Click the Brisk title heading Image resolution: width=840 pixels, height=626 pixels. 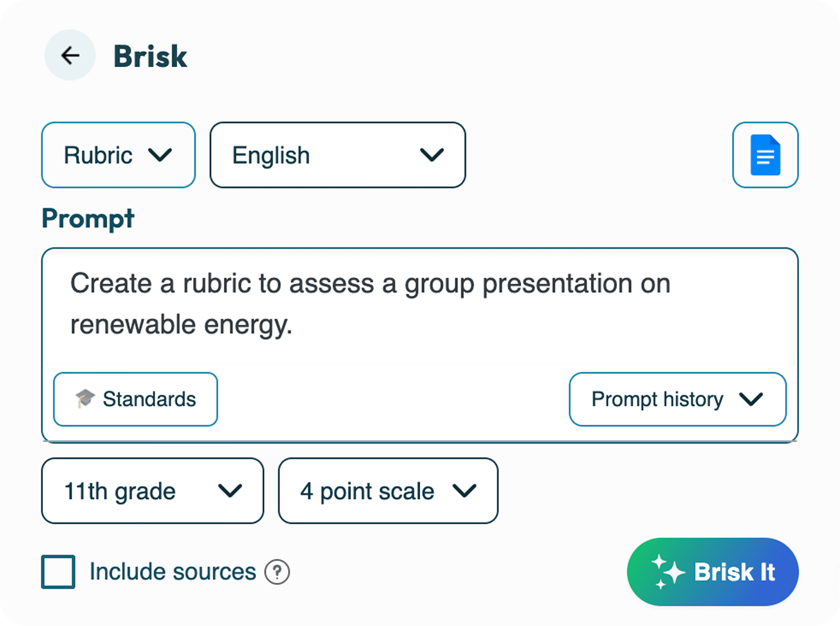point(150,57)
